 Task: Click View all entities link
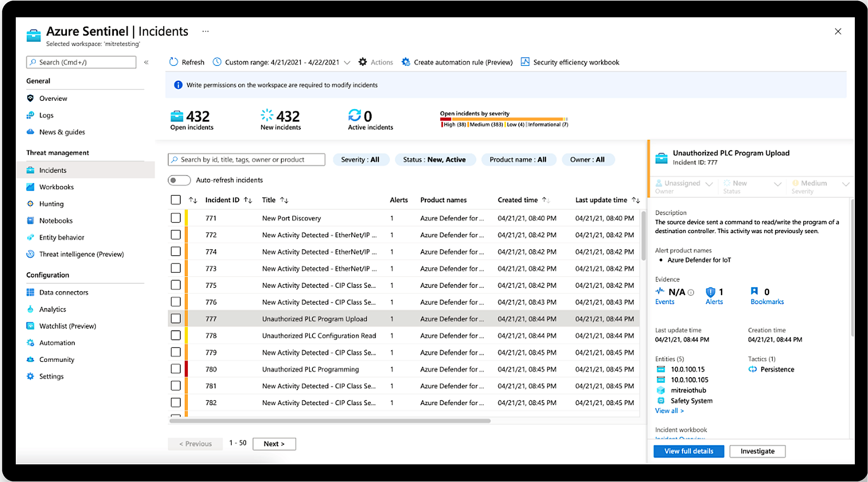point(669,411)
